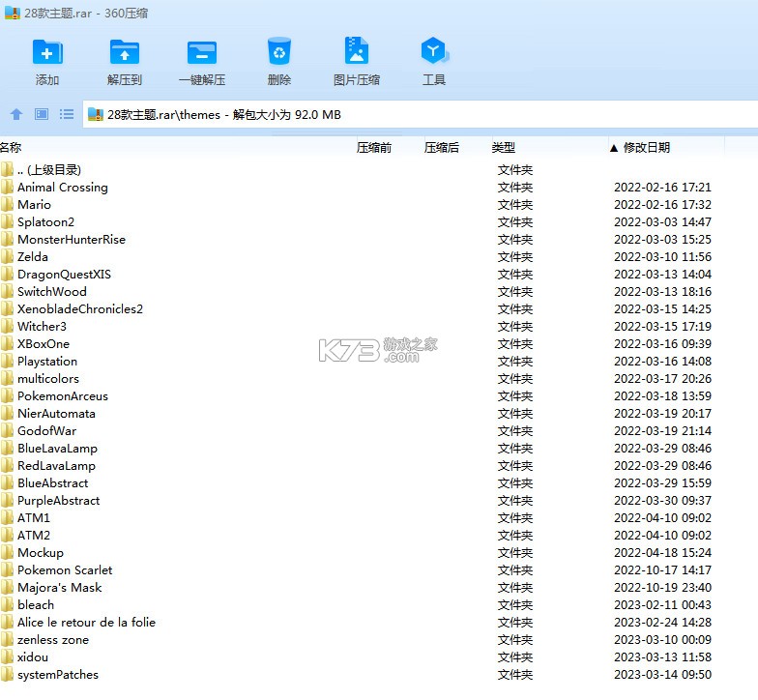758x700 pixels.
Task: Click the 一键解压 one-click extract icon
Action: (x=201, y=52)
